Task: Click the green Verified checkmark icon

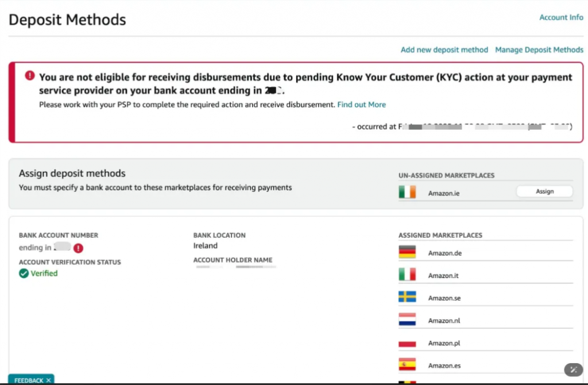Action: coord(24,273)
